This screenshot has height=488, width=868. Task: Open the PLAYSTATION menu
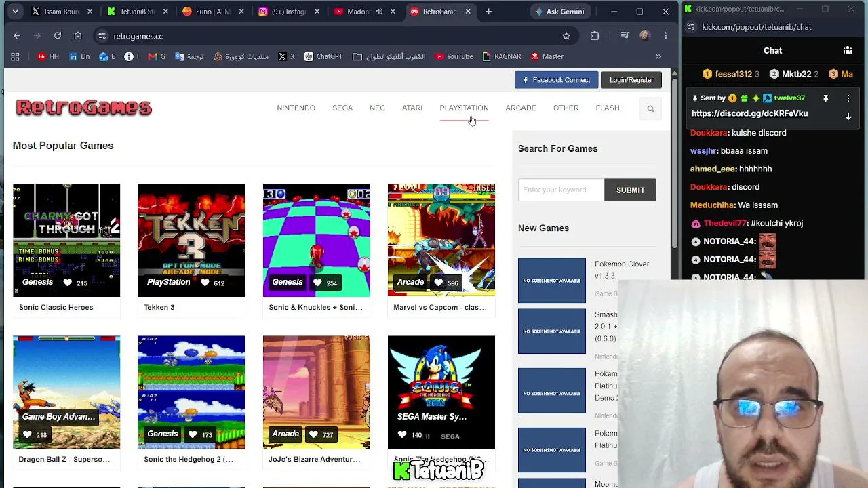pos(464,108)
